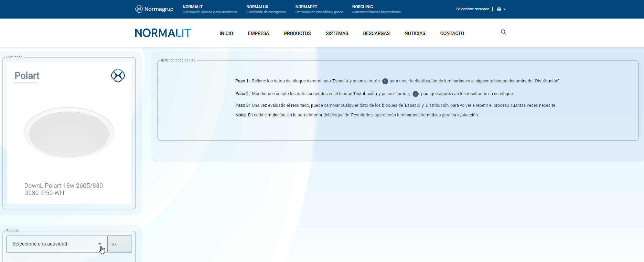644x262 pixels.
Task: Open the CONTACTO menu item
Action: pyautogui.click(x=452, y=33)
